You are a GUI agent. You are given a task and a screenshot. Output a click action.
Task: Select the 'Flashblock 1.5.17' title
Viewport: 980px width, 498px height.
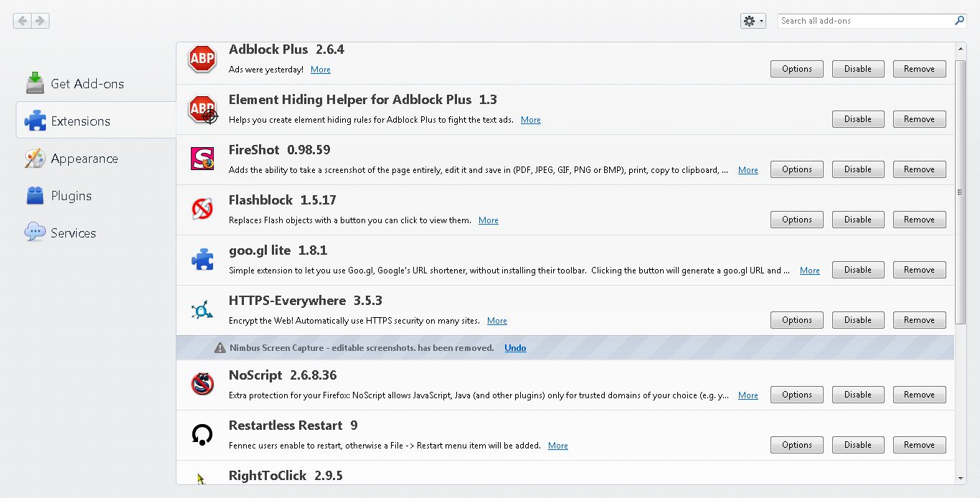pos(283,200)
